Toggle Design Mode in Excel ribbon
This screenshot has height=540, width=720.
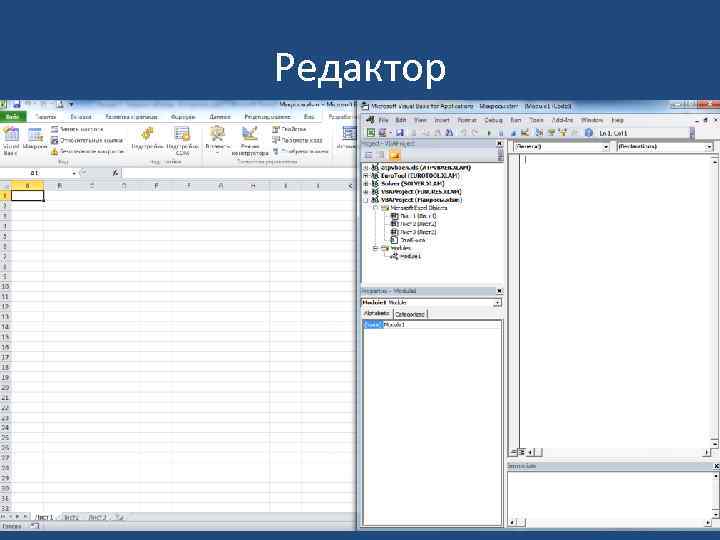(x=250, y=140)
